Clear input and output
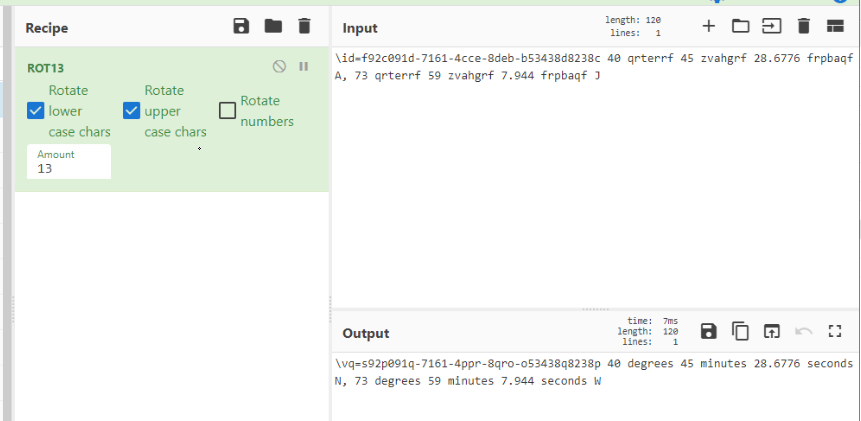Viewport: 861px width, 421px height. pyautogui.click(x=803, y=27)
